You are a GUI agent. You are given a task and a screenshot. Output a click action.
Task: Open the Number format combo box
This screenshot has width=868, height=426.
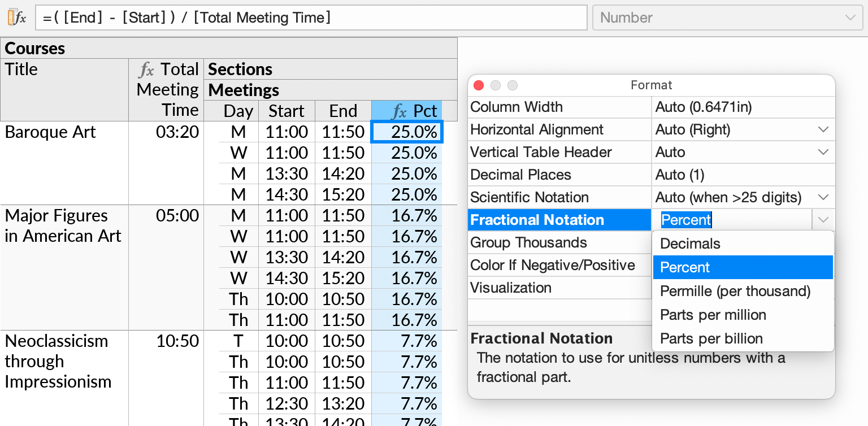pos(726,18)
